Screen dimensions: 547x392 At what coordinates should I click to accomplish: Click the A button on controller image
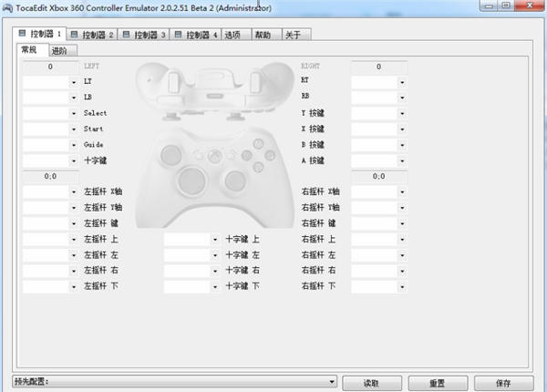click(258, 168)
